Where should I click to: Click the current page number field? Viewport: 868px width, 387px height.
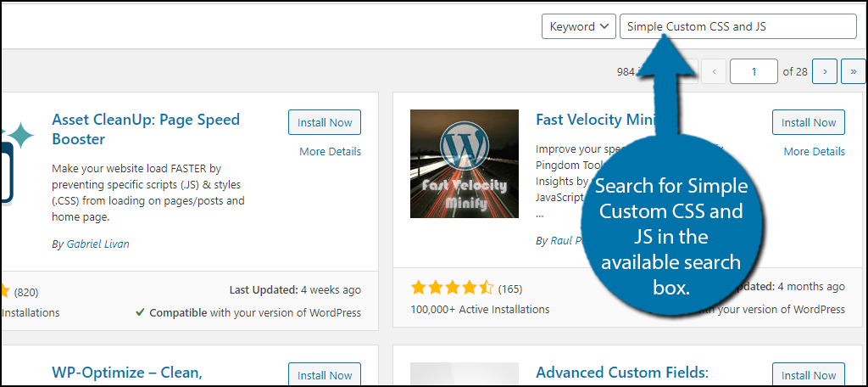[x=754, y=71]
